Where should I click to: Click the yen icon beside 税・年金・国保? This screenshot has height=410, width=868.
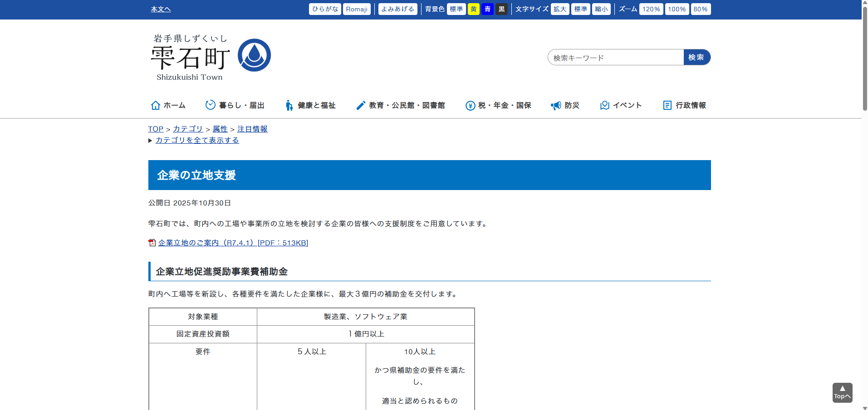point(471,106)
